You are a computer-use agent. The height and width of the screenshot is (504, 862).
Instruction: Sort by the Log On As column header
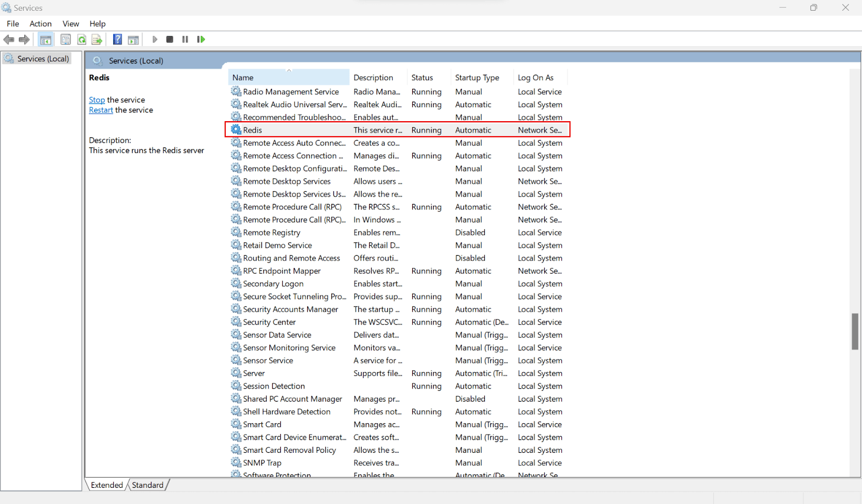coord(540,78)
